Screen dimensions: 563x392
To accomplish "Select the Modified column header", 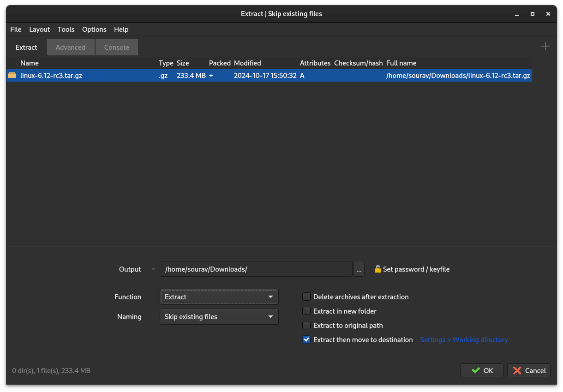I will [x=247, y=63].
